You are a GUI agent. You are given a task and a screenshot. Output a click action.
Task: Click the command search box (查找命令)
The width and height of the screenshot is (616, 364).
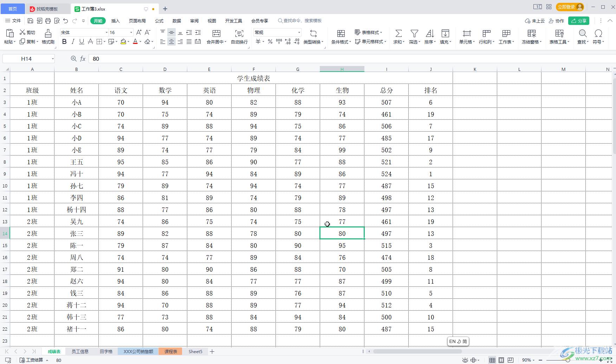point(300,21)
